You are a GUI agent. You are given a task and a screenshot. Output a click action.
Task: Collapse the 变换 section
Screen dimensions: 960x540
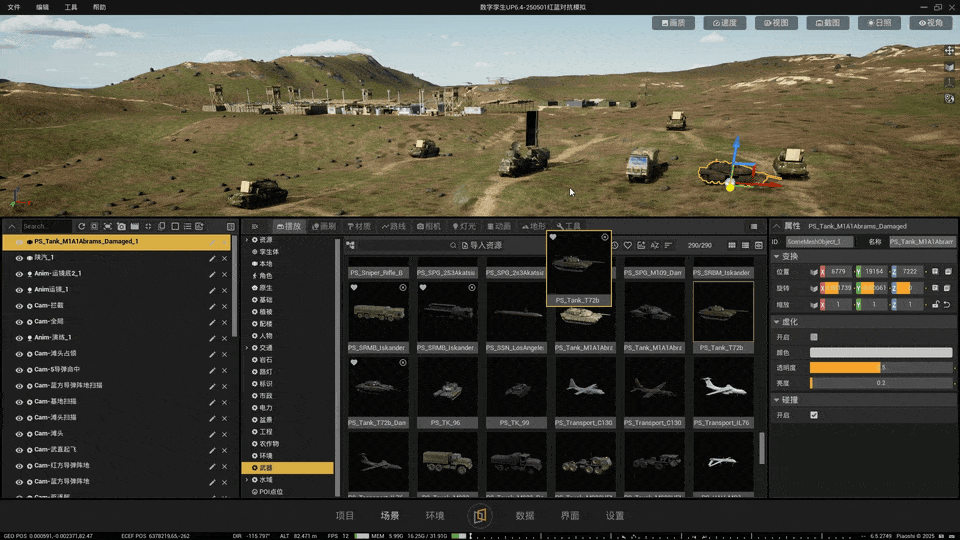pyautogui.click(x=778, y=256)
